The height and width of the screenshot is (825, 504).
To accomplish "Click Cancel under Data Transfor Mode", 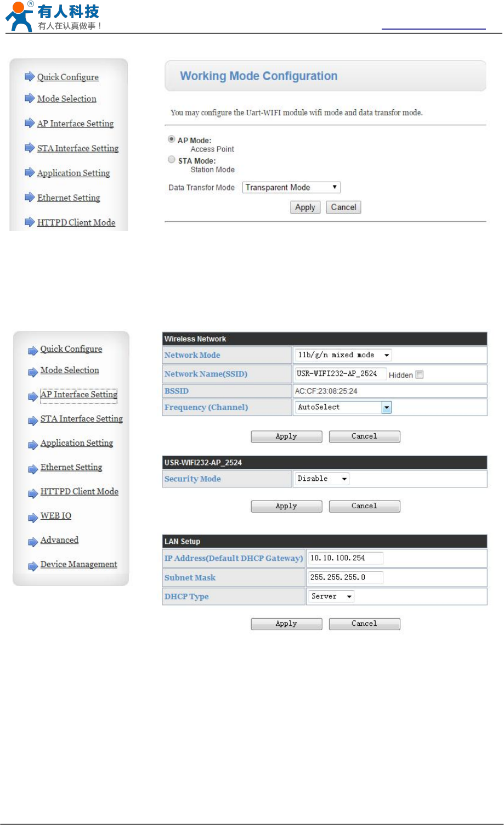I will point(344,207).
